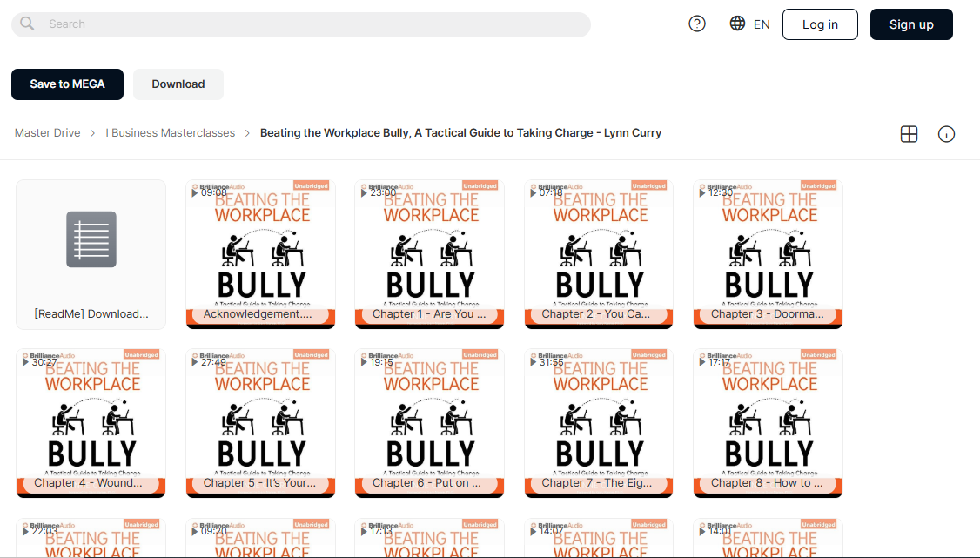Open the audio file with duration 14:07
The height and width of the screenshot is (558, 980).
[599, 537]
